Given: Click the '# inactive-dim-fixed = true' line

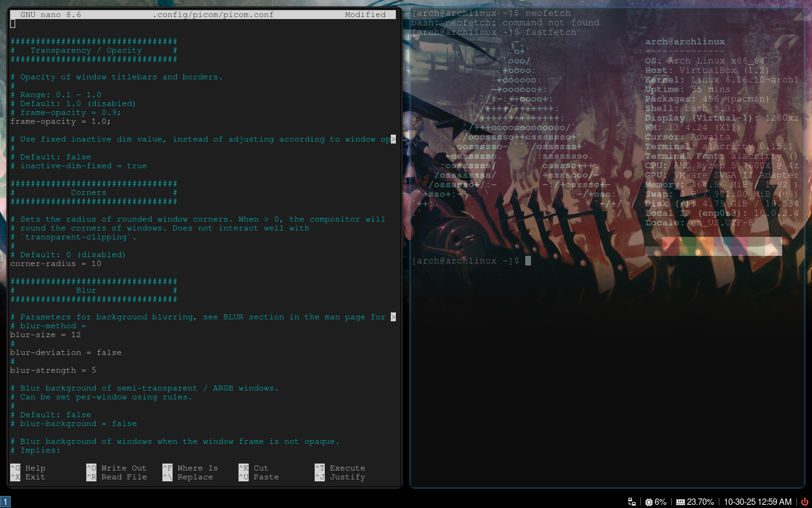Looking at the screenshot, I should pos(79,166).
